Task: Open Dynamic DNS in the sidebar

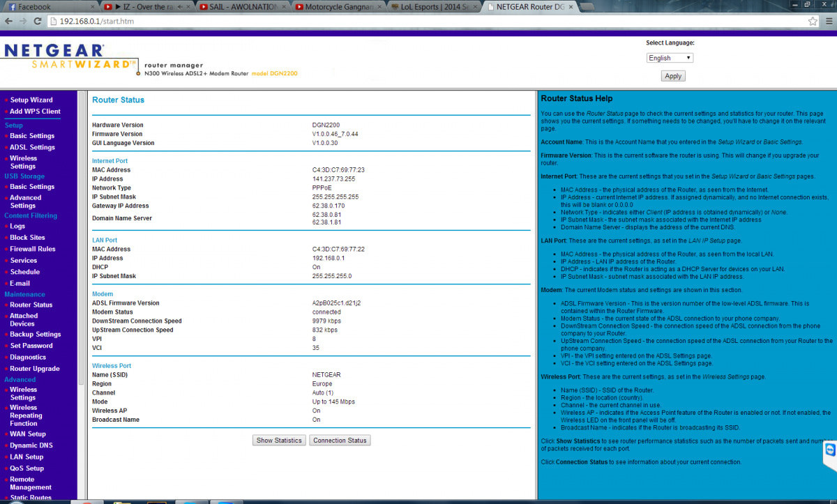Action: (31, 445)
